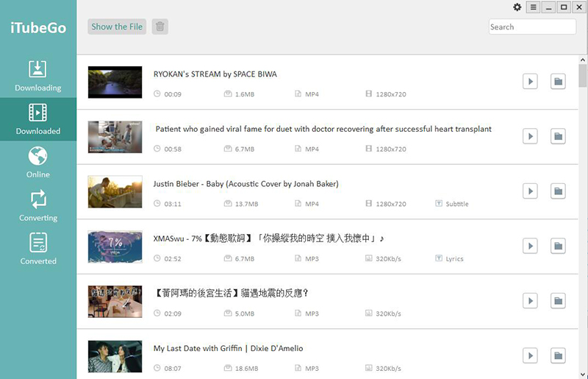Click the Lyrics tag on XMASwu row
Image resolution: width=588 pixels, height=379 pixels.
point(449,259)
